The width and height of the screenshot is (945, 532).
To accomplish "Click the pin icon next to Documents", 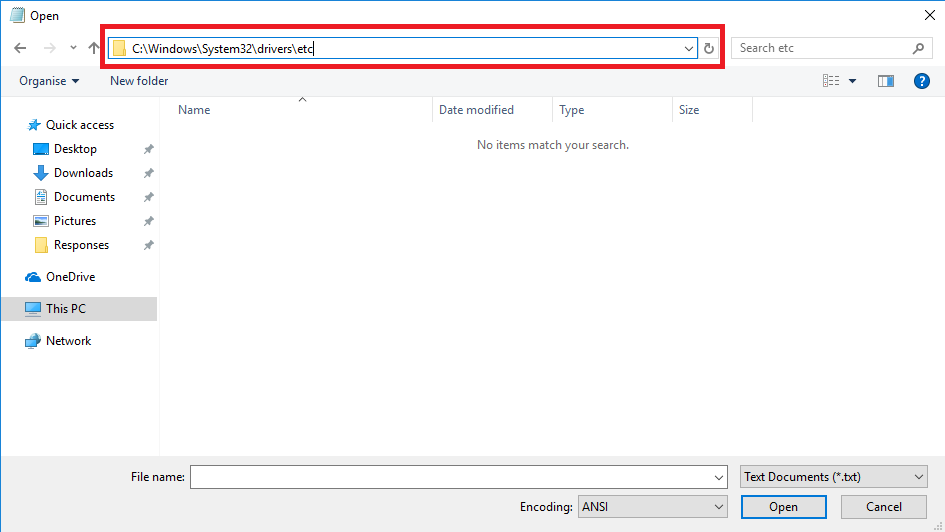I will point(148,197).
